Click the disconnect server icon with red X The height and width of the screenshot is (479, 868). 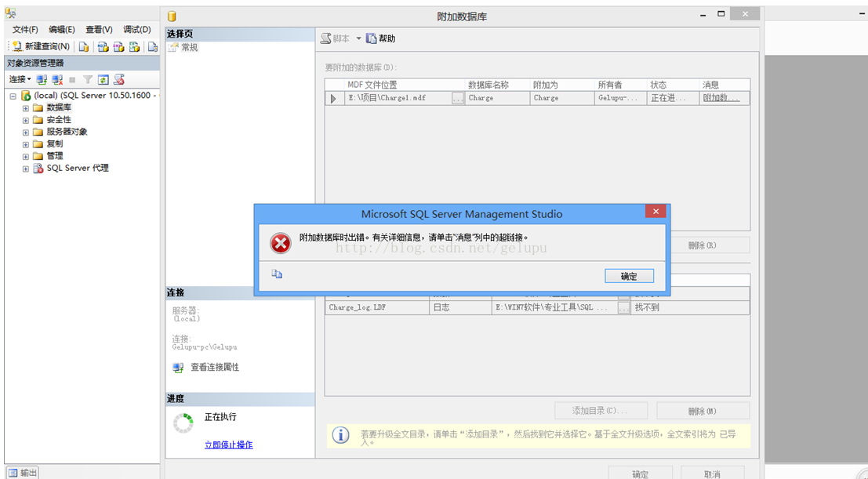(57, 80)
